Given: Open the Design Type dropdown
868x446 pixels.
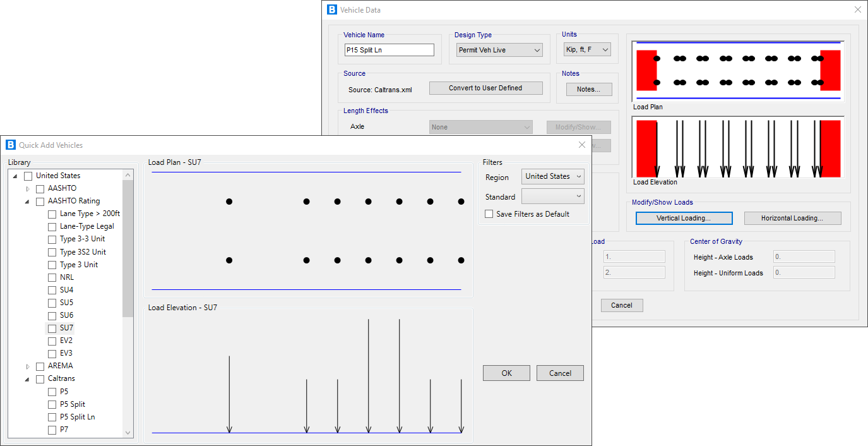Looking at the screenshot, I should point(499,50).
